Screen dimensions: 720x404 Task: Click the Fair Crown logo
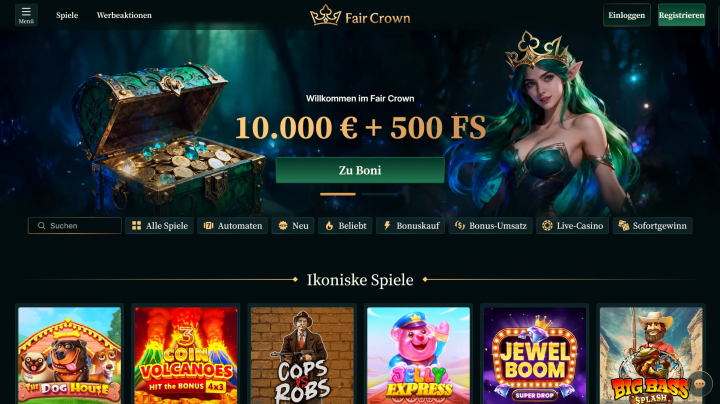[x=360, y=16]
